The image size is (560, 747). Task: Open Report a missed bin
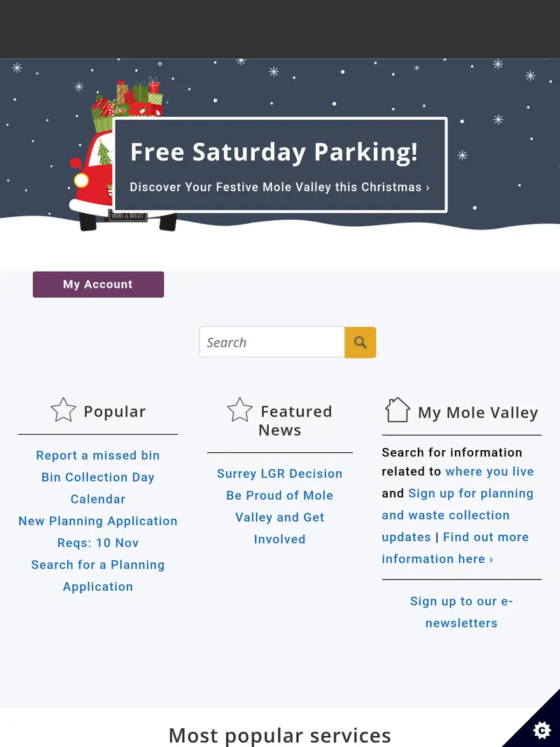(x=98, y=455)
